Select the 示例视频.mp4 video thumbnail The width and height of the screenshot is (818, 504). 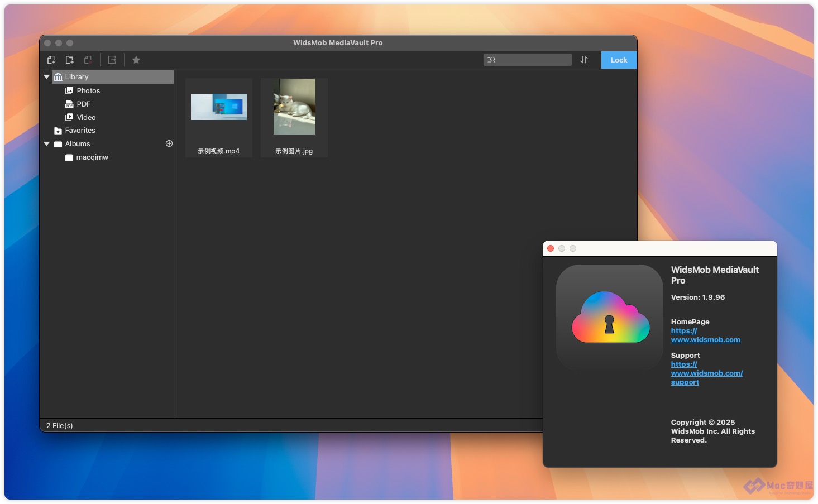tap(219, 107)
